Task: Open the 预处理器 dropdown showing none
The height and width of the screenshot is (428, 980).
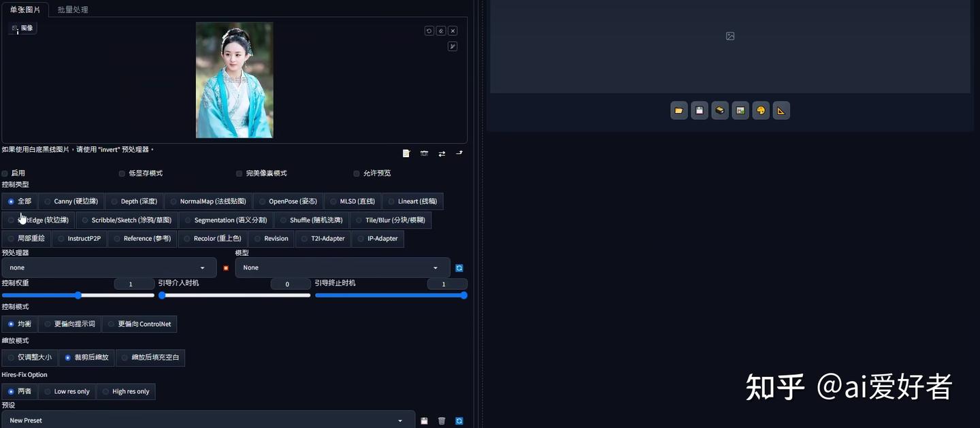Action: (109, 267)
